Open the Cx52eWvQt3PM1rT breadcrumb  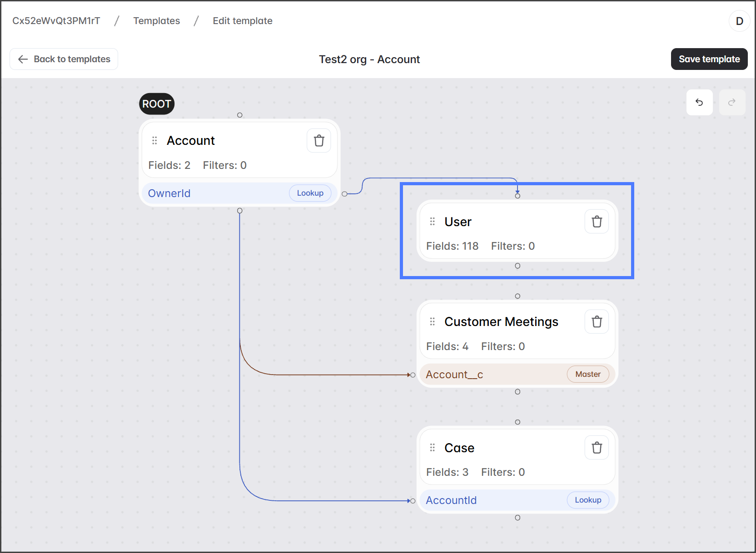coord(56,21)
